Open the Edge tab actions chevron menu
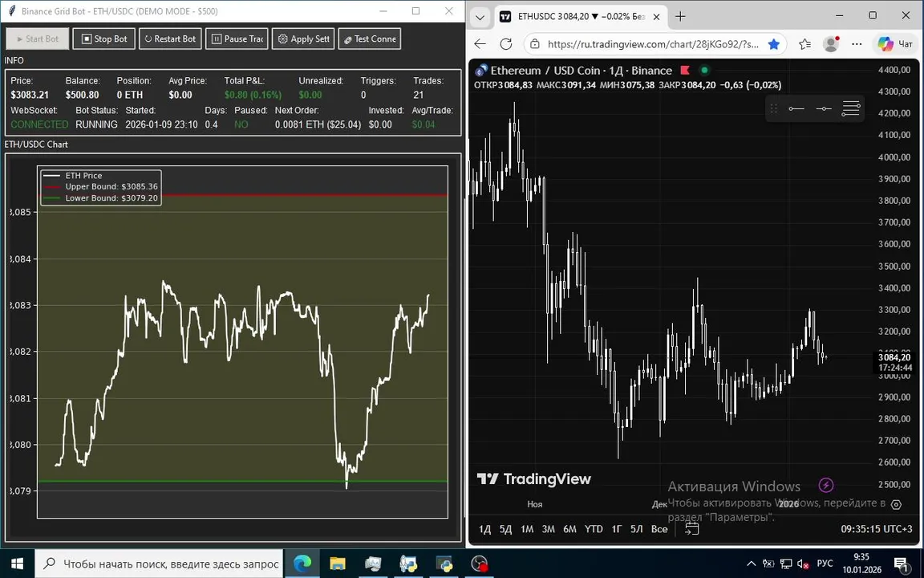 pos(480,17)
